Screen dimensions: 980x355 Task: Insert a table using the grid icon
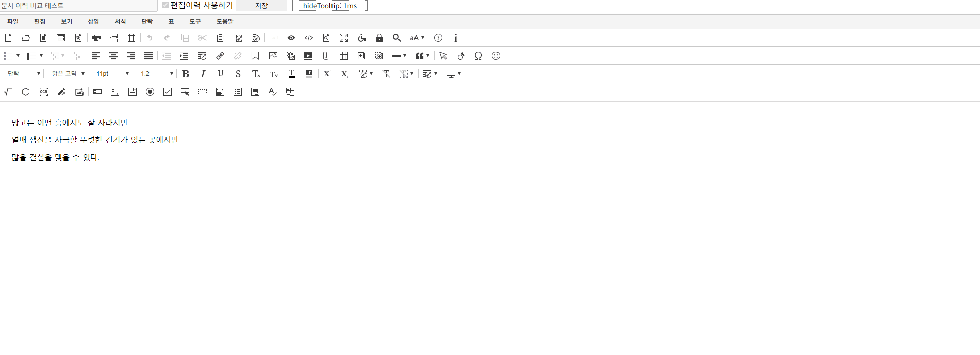click(344, 56)
